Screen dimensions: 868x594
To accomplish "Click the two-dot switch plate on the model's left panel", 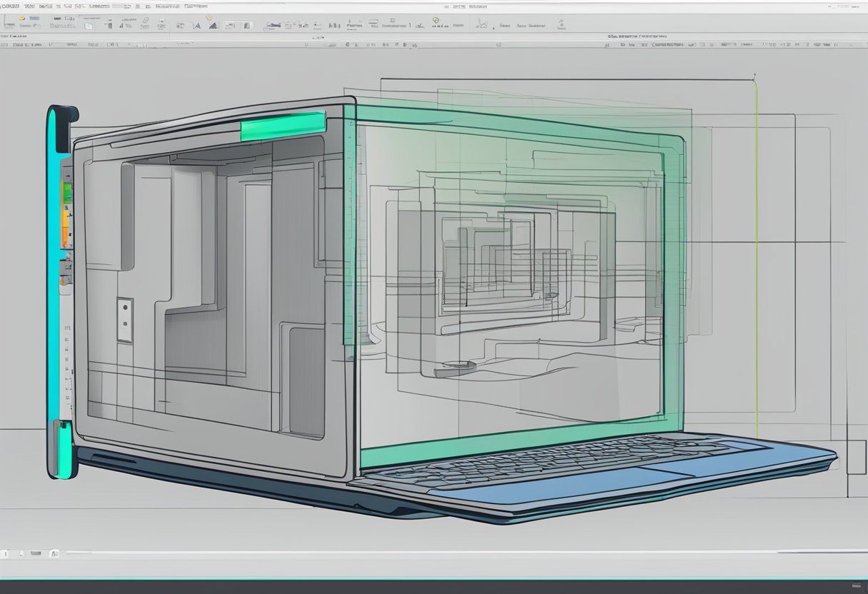I will pyautogui.click(x=124, y=319).
